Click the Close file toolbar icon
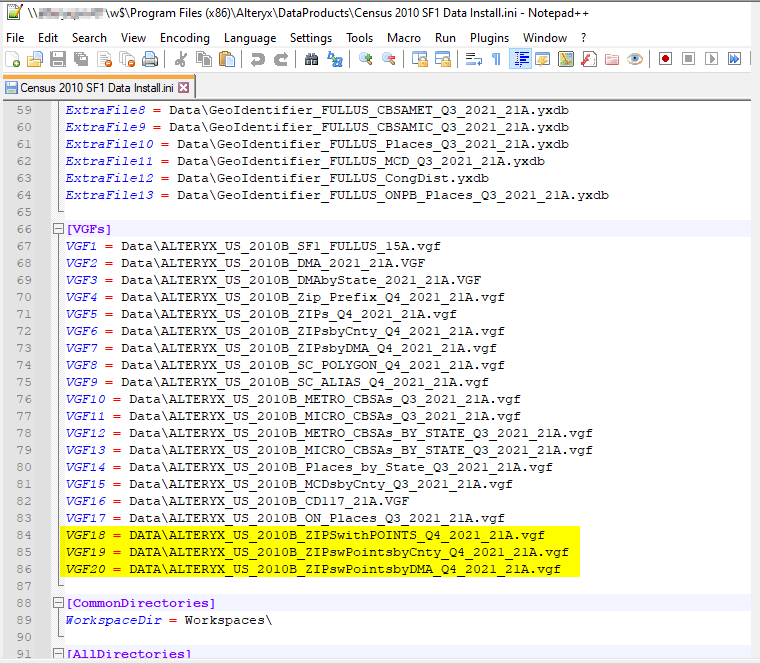 point(104,60)
